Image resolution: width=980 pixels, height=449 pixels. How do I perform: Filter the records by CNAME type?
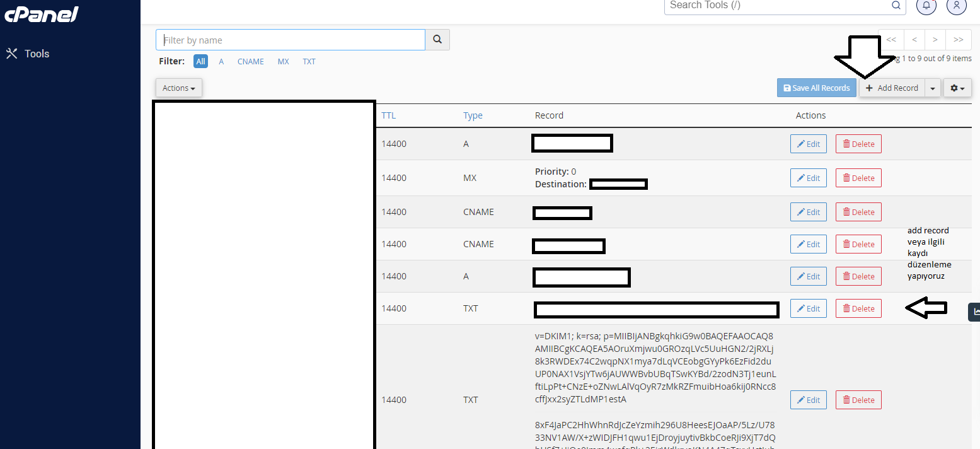[251, 62]
